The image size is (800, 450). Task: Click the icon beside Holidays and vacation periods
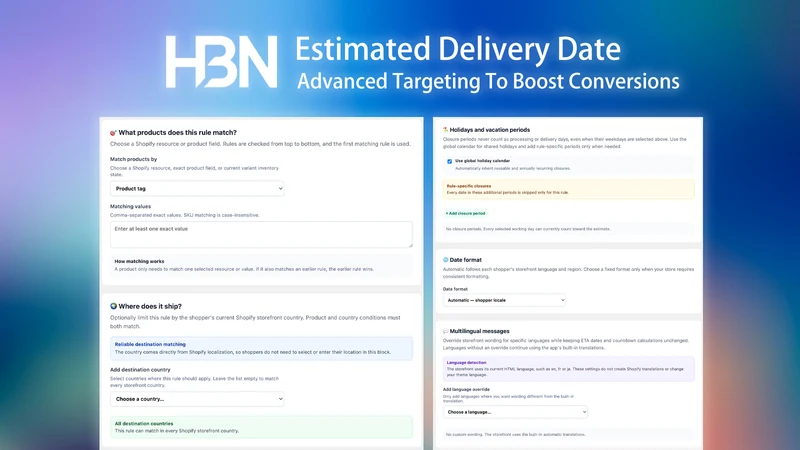(x=445, y=130)
